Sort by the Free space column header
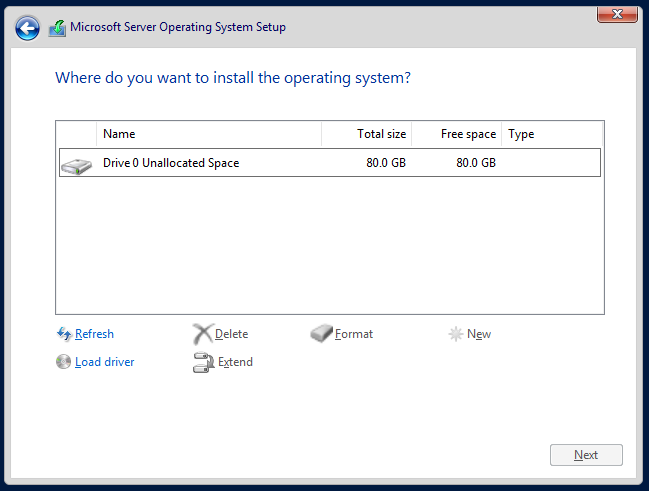 click(x=457, y=134)
